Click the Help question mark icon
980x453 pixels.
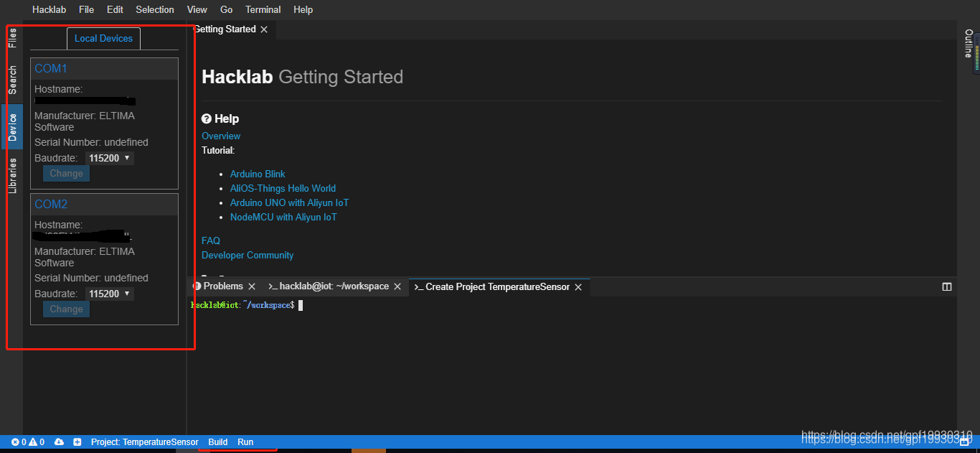click(207, 119)
